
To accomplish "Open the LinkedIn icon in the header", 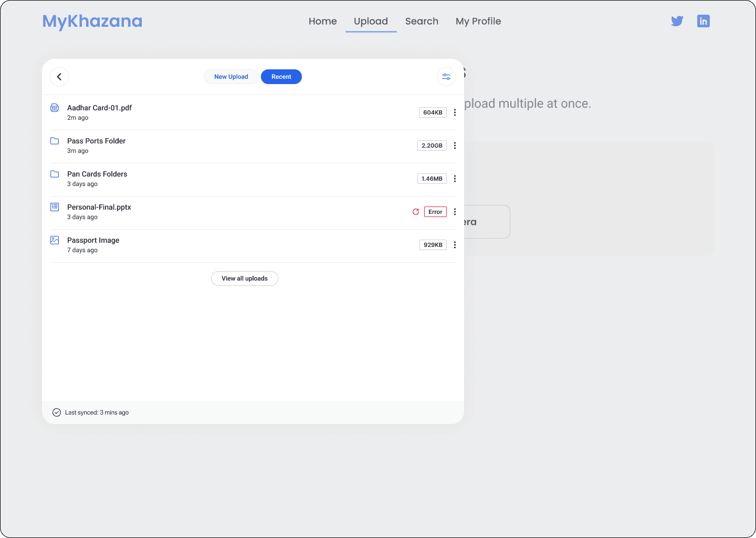I will tap(703, 21).
